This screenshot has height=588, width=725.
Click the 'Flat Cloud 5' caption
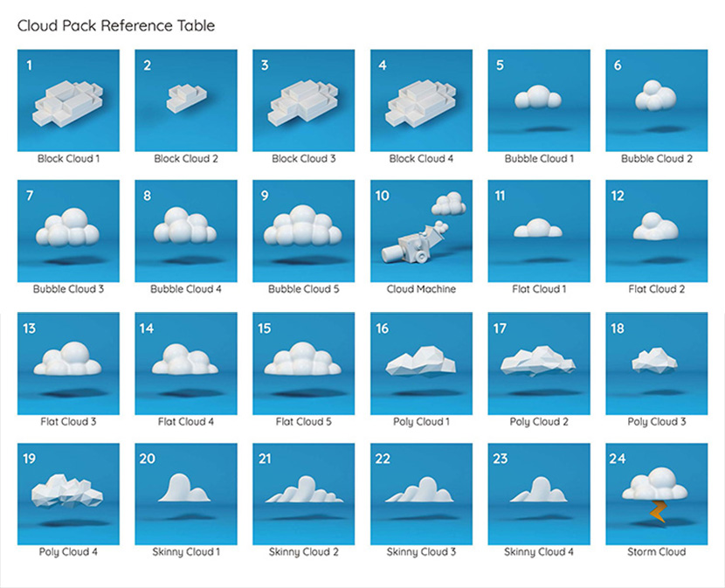(x=304, y=422)
